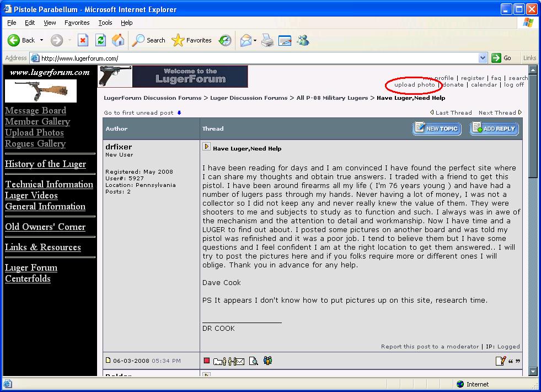This screenshot has height=392, width=541.
Task: Open History of the Luger
Action: [x=46, y=164]
